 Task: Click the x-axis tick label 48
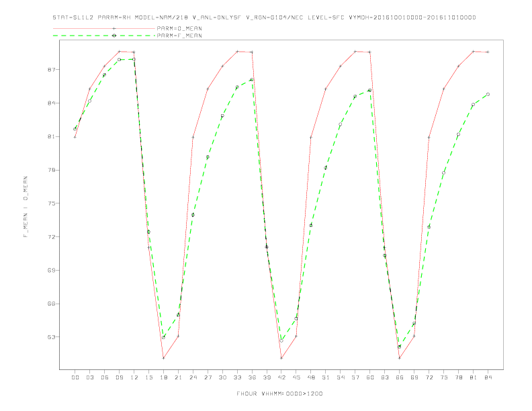coord(311,377)
